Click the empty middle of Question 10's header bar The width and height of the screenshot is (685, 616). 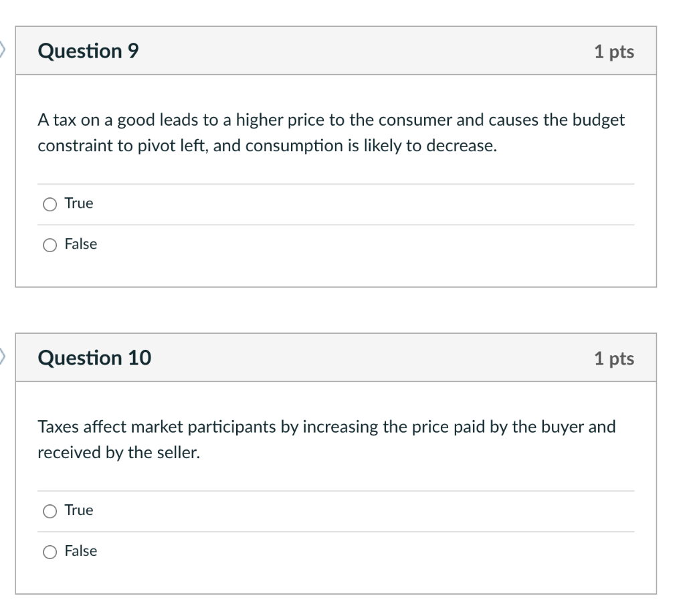click(x=368, y=358)
